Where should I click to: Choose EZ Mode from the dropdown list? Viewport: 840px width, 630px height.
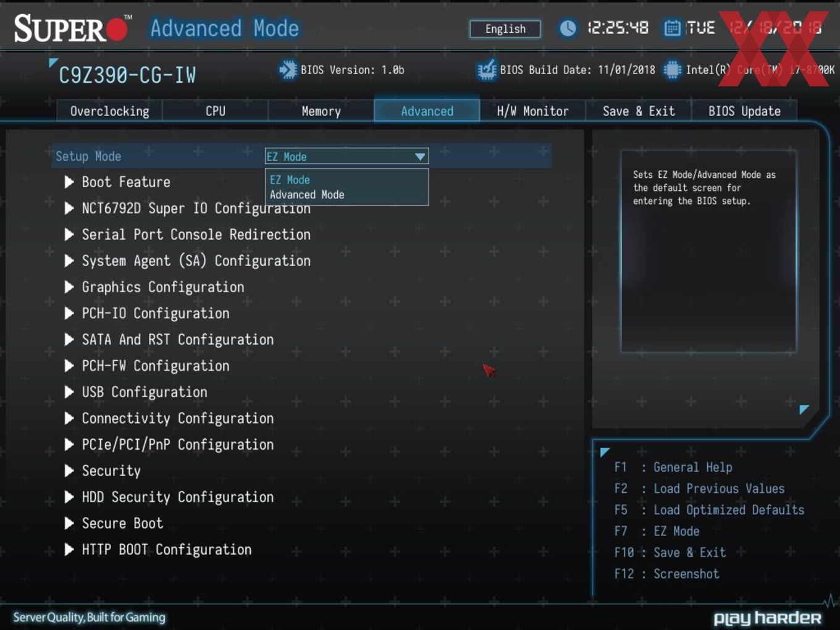[290, 180]
